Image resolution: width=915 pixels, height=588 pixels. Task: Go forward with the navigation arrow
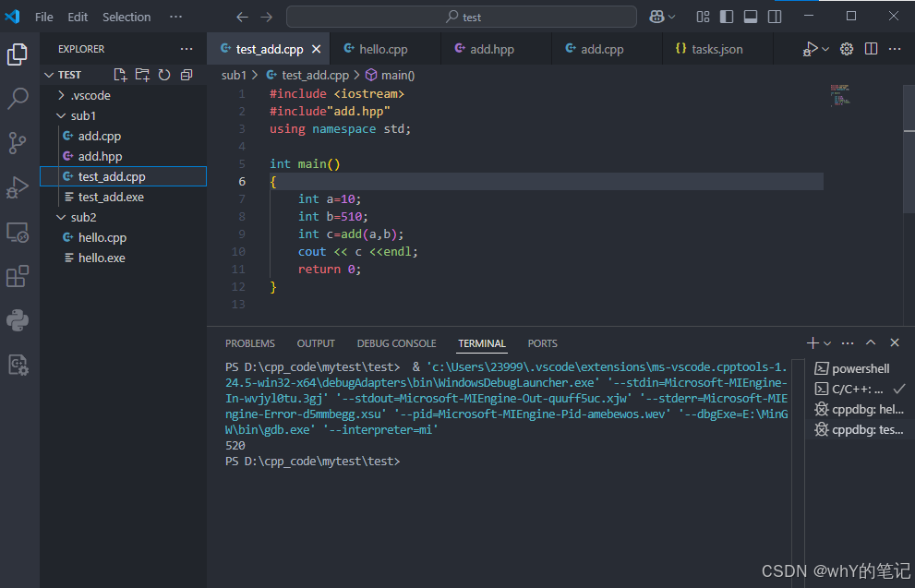(267, 17)
